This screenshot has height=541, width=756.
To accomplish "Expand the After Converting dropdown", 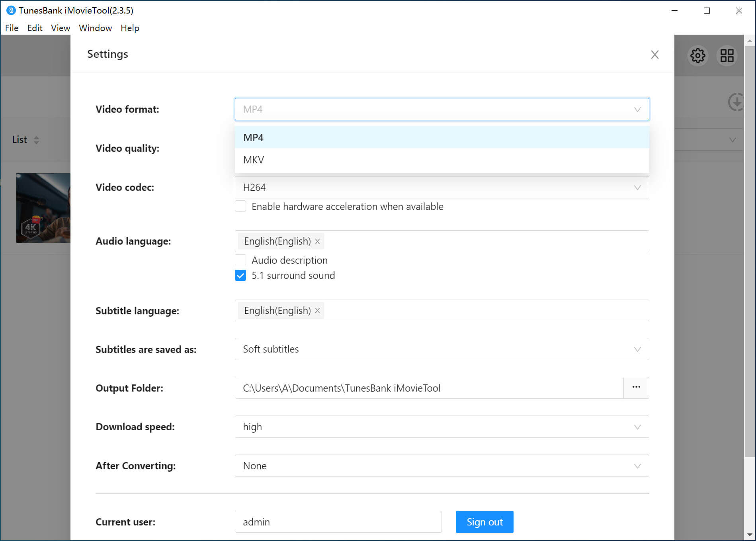I will pos(442,466).
